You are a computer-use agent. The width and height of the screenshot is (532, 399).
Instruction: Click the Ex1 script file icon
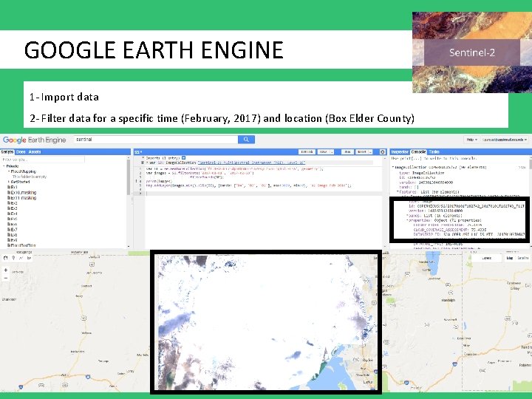point(9,187)
